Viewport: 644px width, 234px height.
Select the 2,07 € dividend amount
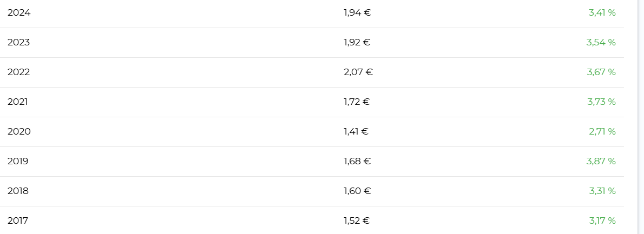(358, 72)
